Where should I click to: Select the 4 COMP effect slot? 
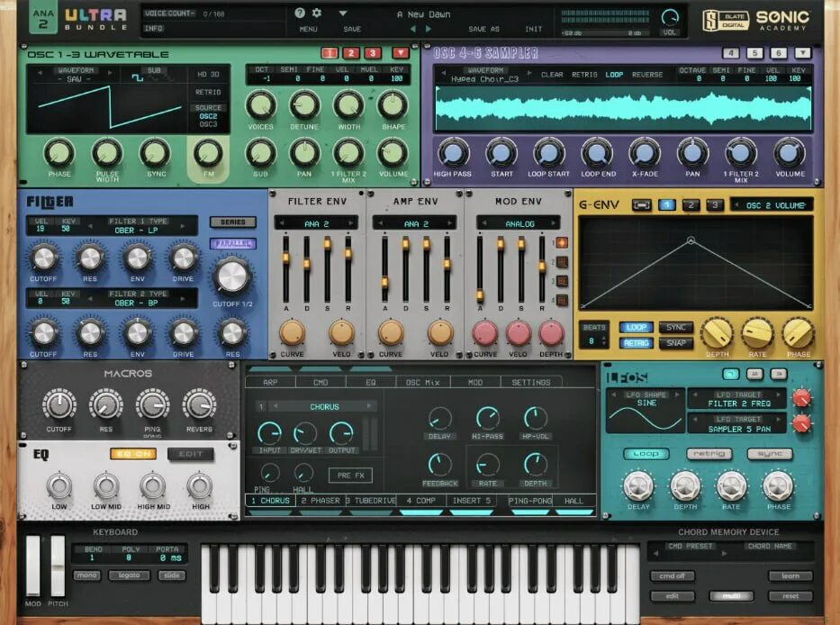(x=421, y=501)
